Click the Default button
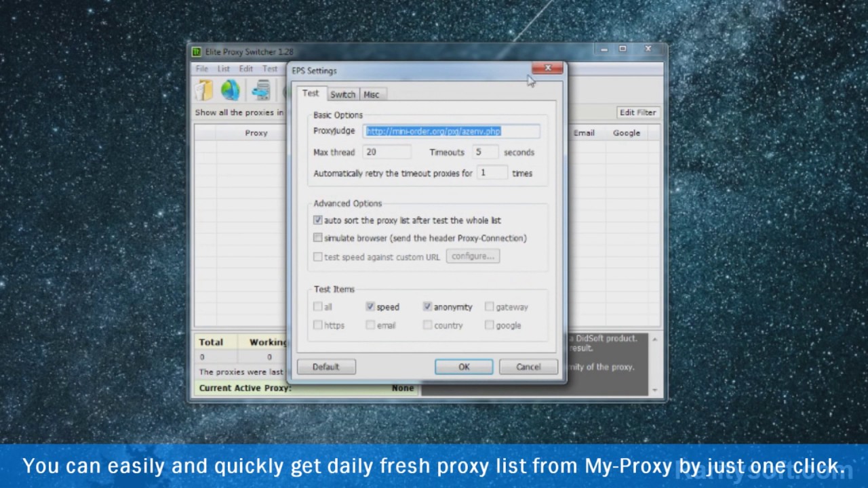 pos(325,367)
